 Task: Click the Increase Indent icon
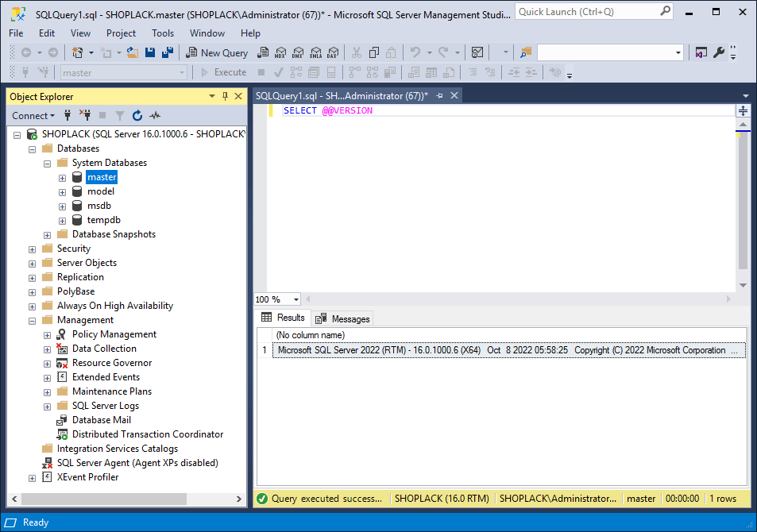(x=531, y=72)
